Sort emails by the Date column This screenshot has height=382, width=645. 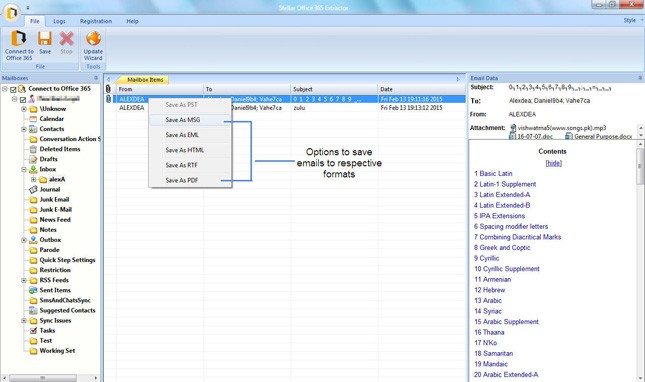tap(421, 89)
